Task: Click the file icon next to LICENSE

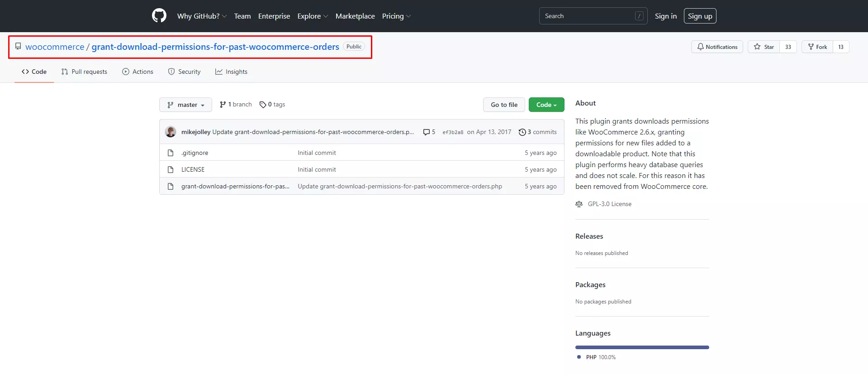Action: 171,170
